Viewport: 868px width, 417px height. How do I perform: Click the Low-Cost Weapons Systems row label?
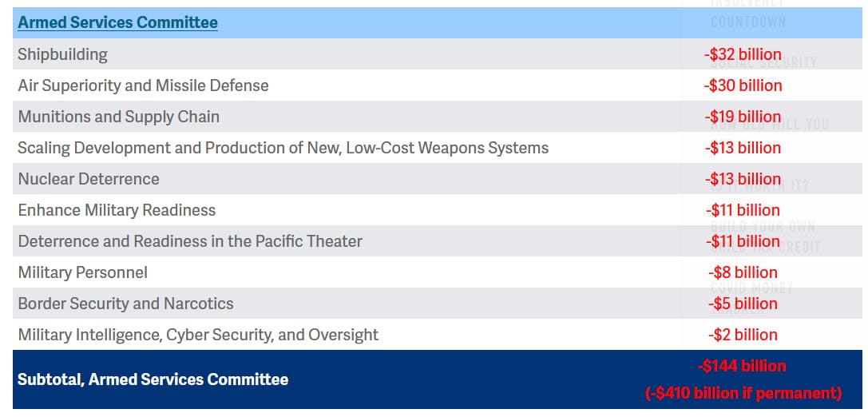[x=283, y=148]
